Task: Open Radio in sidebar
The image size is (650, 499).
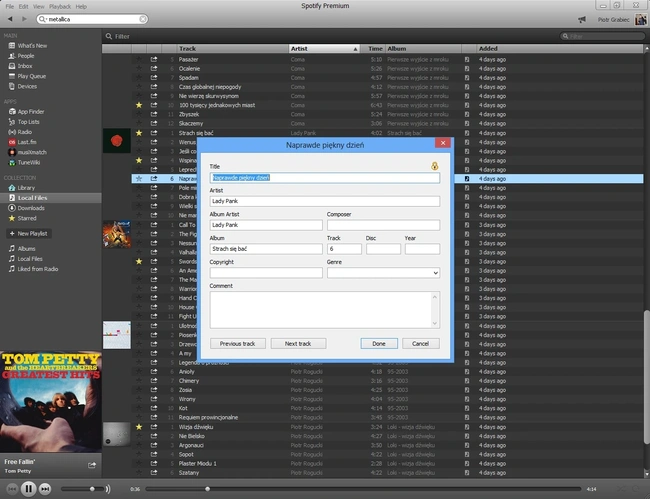Action: (x=20, y=132)
